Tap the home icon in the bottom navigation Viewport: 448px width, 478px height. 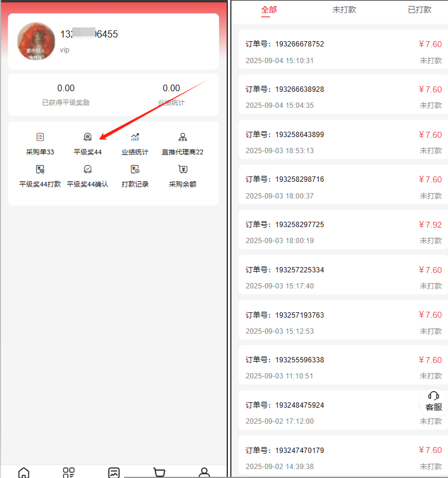pyautogui.click(x=24, y=473)
